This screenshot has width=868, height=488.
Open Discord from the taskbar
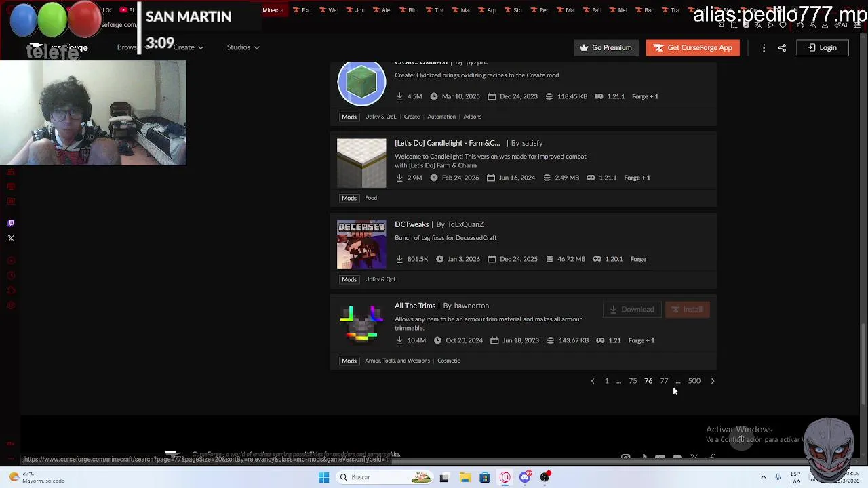coord(525,477)
